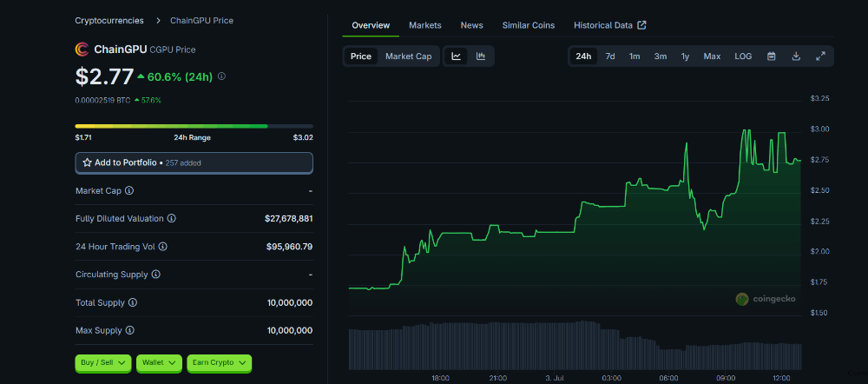Image resolution: width=868 pixels, height=384 pixels.
Task: Click the $1.71 range low value
Action: pos(83,137)
